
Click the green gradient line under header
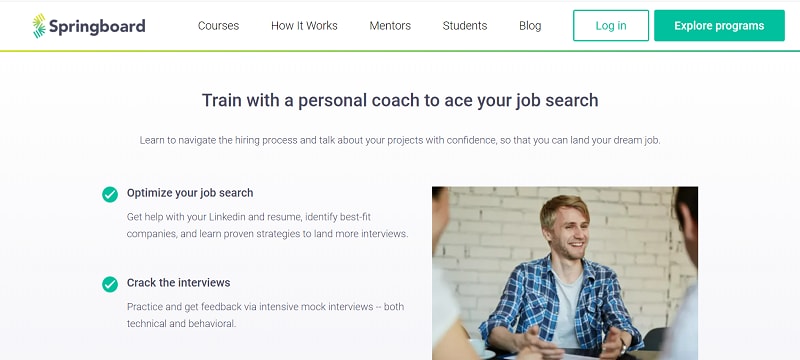click(x=400, y=51)
